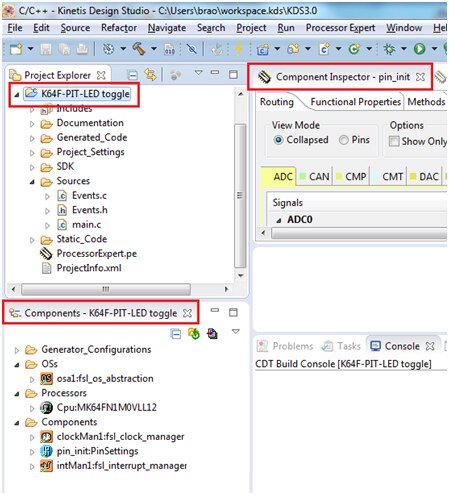This screenshot has height=495, width=449.
Task: Click the green Run play icon
Action: click(x=419, y=49)
